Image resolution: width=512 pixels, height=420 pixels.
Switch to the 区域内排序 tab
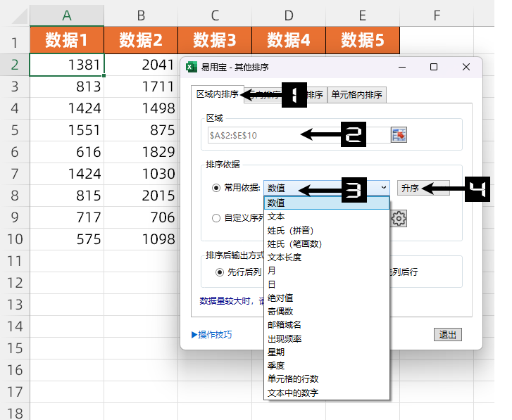pos(218,94)
